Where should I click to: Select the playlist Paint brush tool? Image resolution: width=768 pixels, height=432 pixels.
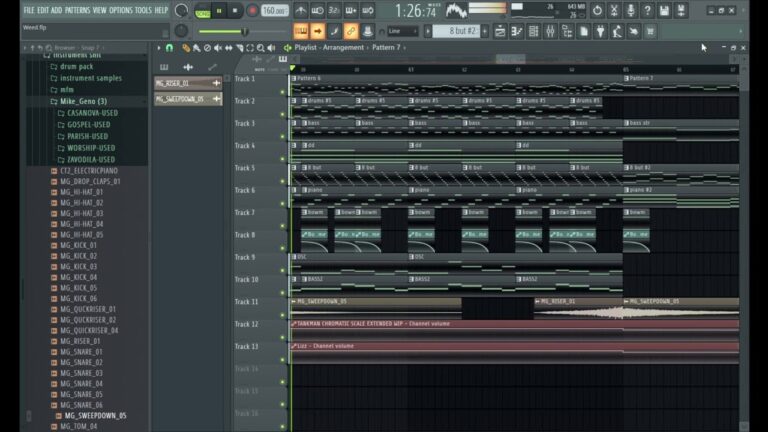tap(196, 48)
